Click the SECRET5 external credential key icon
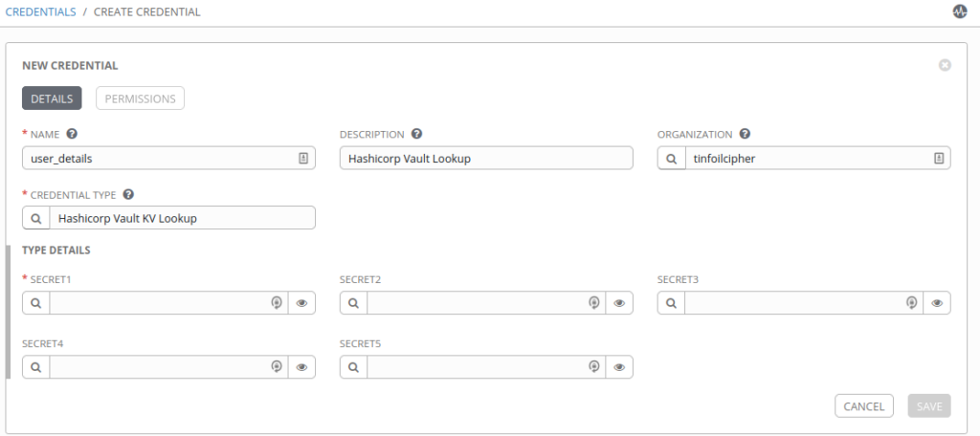Screen dimensions: 980x436 pyautogui.click(x=594, y=367)
